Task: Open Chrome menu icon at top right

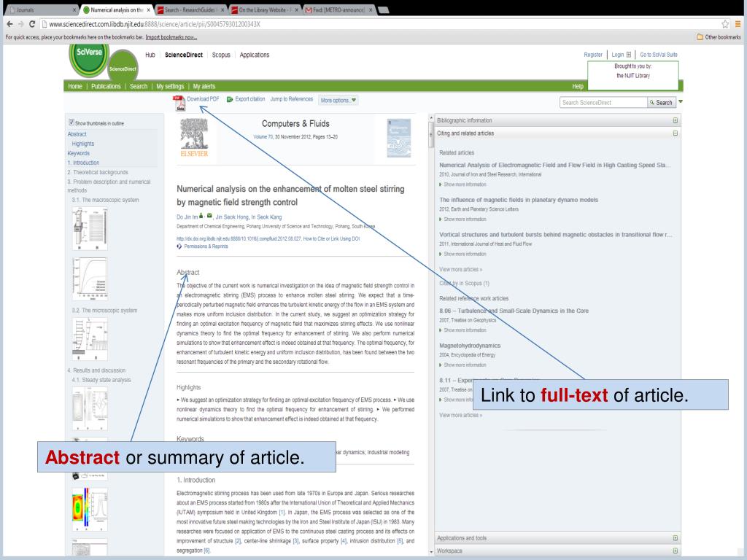Action: tap(738, 24)
